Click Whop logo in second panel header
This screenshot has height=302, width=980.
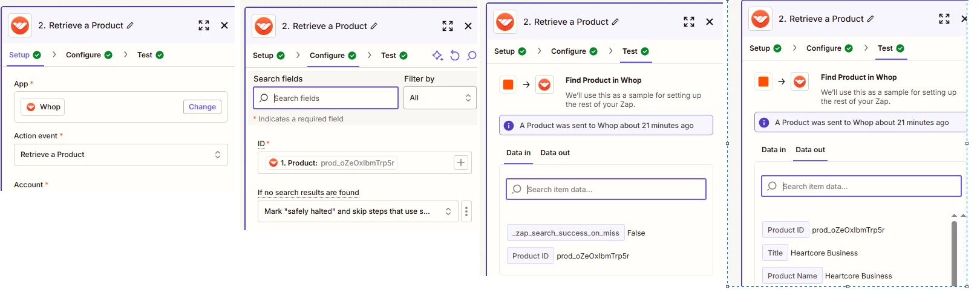[264, 26]
